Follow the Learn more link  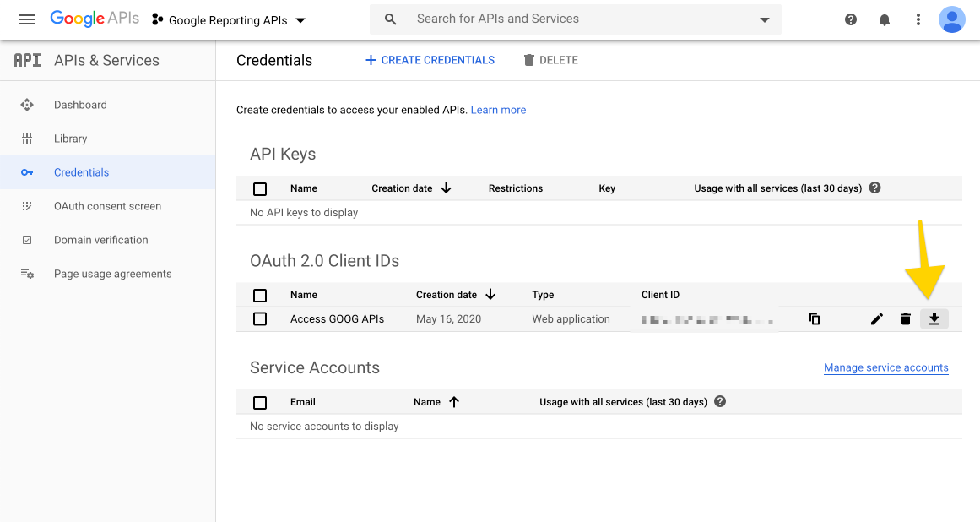coord(498,110)
